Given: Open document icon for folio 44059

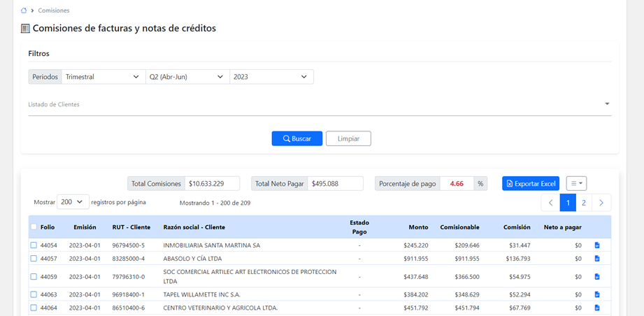Looking at the screenshot, I should 597,277.
